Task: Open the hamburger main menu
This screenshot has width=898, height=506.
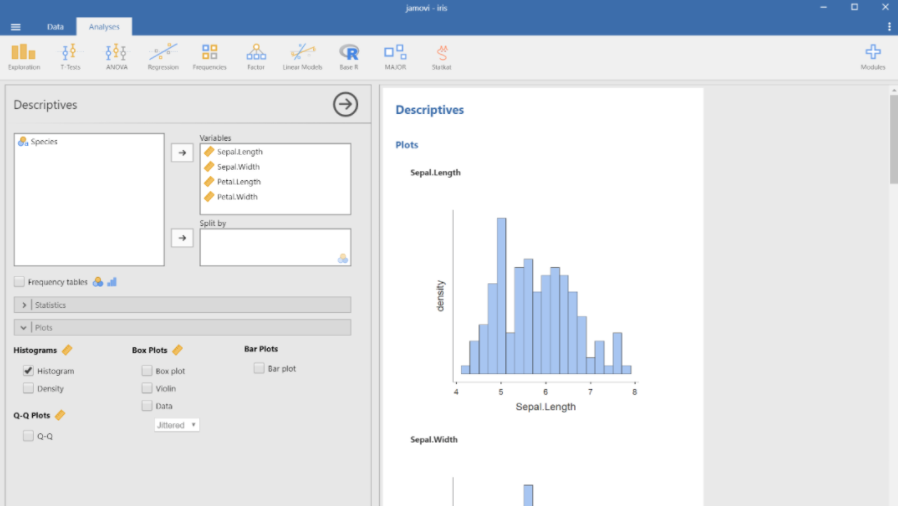Action: [15, 27]
